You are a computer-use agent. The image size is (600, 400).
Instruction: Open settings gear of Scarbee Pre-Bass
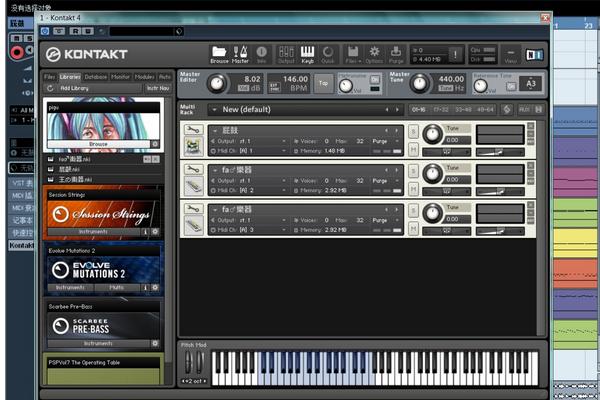(155, 343)
